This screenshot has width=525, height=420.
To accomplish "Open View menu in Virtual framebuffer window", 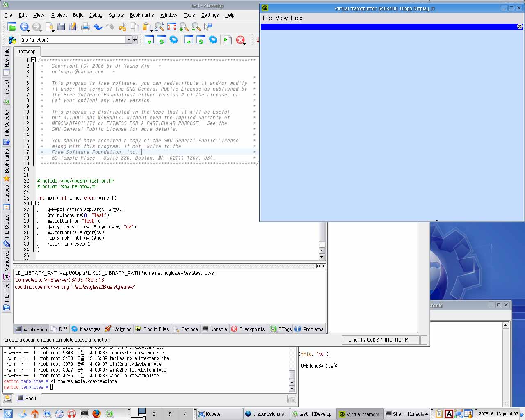I will (281, 18).
